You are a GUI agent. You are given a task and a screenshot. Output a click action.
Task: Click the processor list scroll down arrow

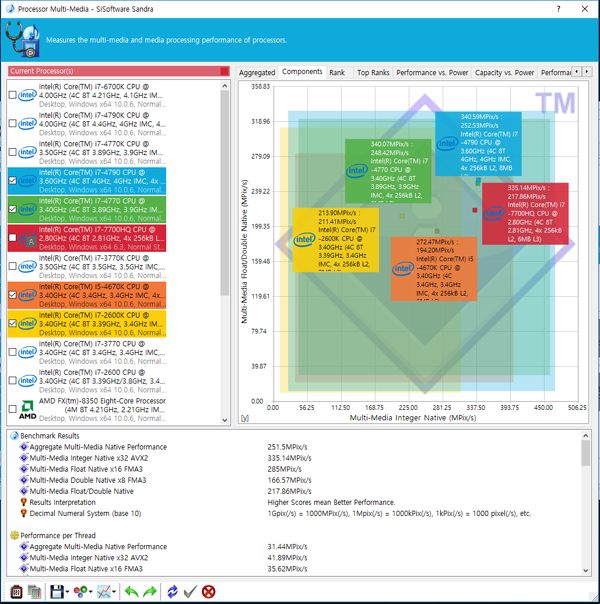tap(225, 420)
